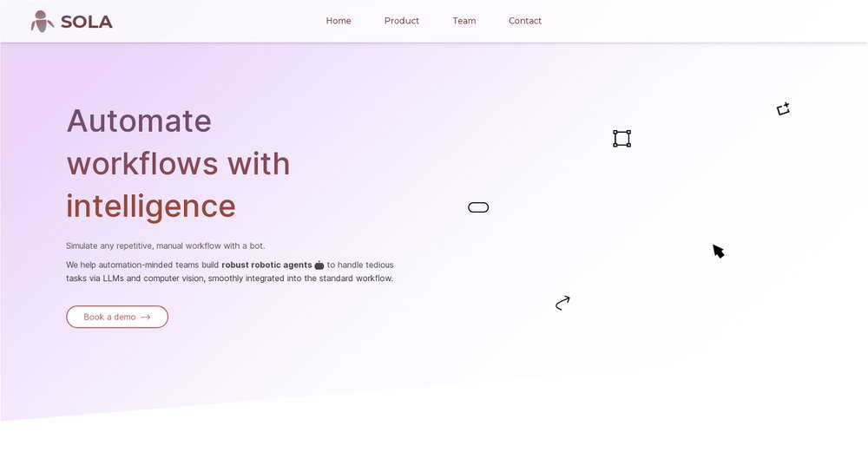Click the black mouse cursor icon
This screenshot has width=868, height=452.
tap(718, 252)
